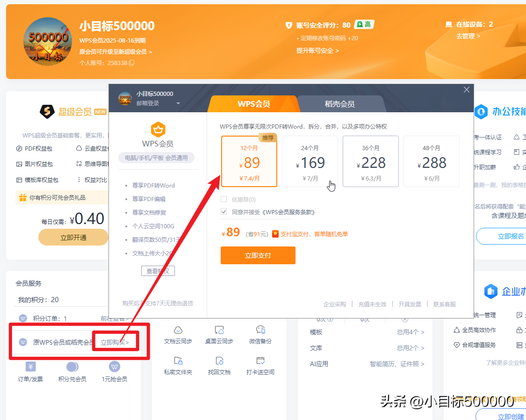The image size is (526, 420).
Task: Open 找回文档 icon
Action: click(219, 361)
